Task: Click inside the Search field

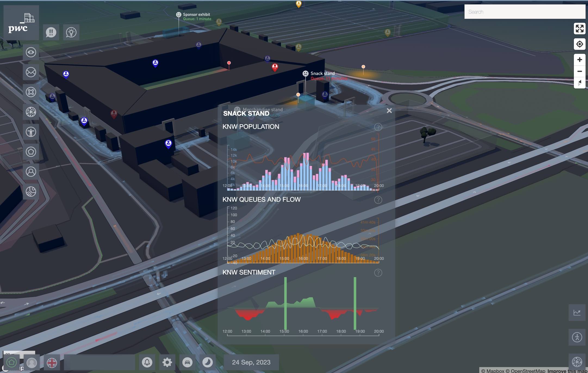Action: point(525,12)
